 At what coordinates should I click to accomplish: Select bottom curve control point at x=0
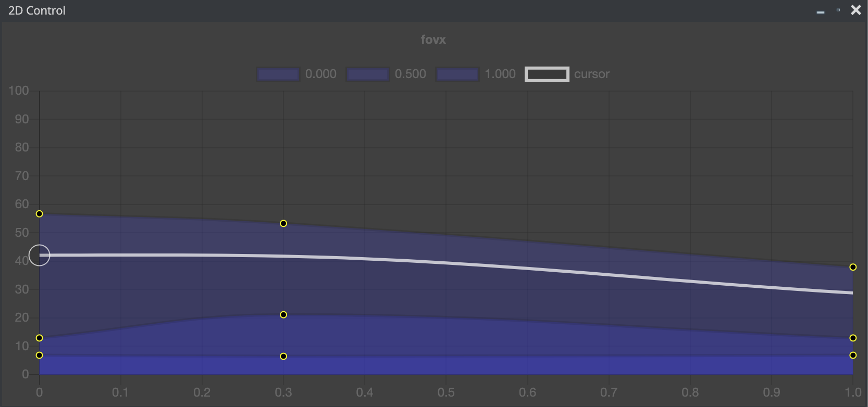(39, 355)
